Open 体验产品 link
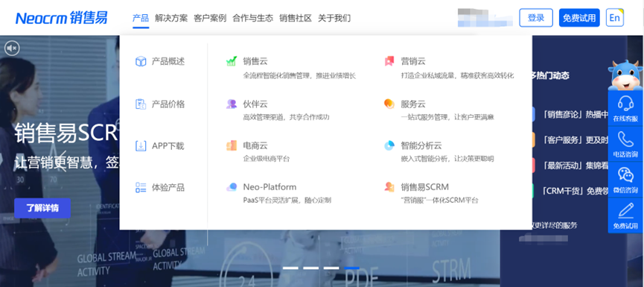 168,188
